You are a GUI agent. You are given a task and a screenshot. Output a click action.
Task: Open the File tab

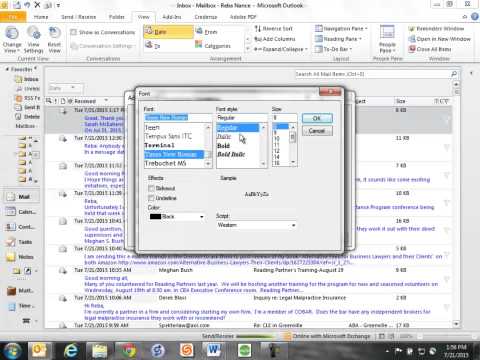pos(13,17)
